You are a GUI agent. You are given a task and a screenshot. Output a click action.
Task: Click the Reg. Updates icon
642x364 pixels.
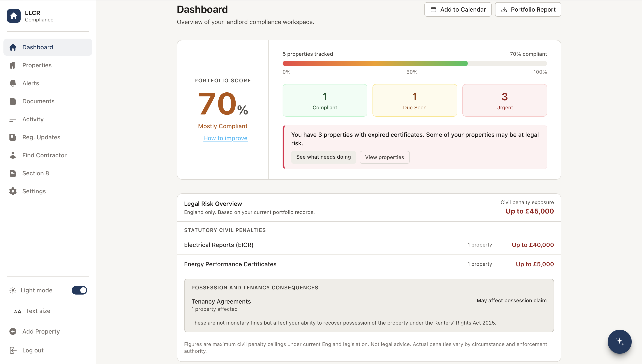13,137
